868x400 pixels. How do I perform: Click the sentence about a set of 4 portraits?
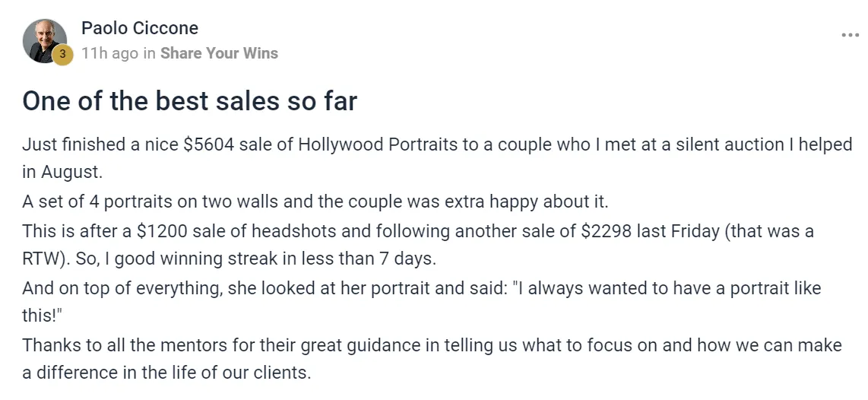coord(315,202)
